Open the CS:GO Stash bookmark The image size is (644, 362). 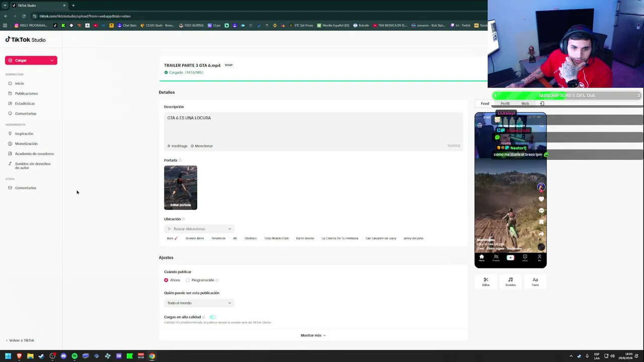point(157,26)
